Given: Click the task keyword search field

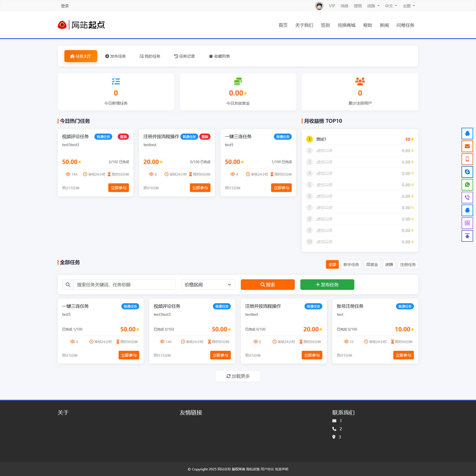Looking at the screenshot, I should coord(124,285).
